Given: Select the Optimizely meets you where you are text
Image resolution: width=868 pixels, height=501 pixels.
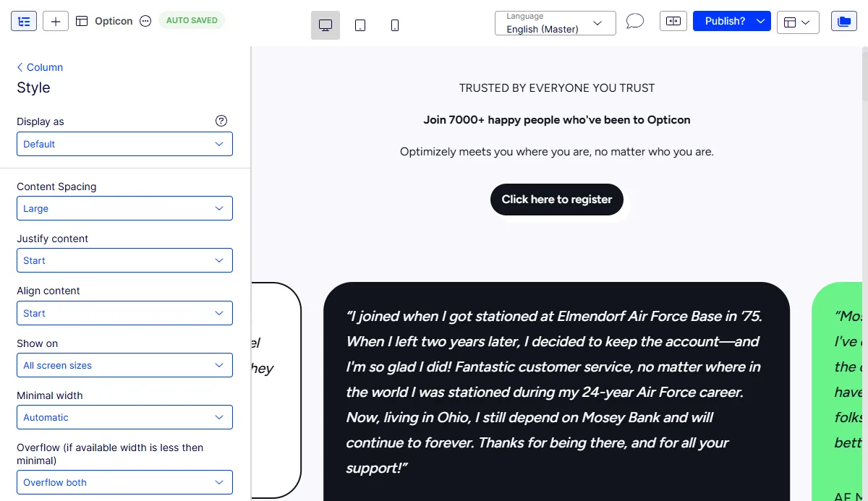Looking at the screenshot, I should tap(557, 152).
